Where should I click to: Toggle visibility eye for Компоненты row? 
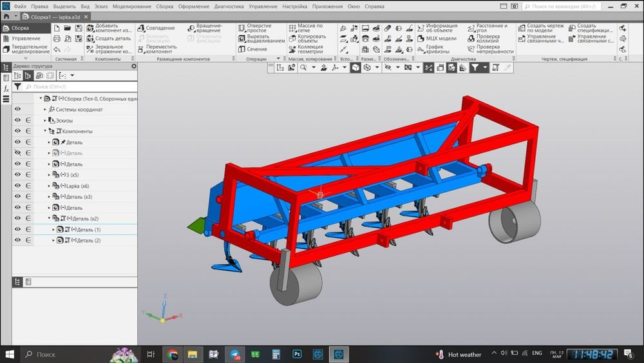tap(17, 131)
